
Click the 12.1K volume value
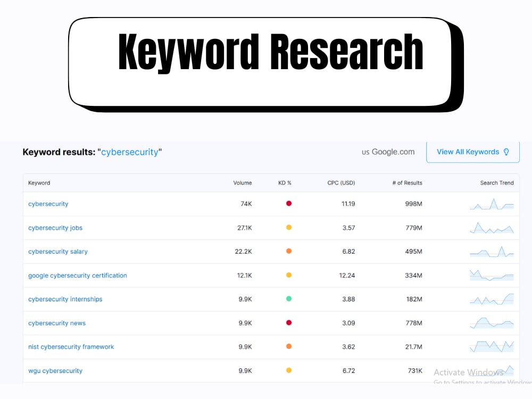(245, 276)
